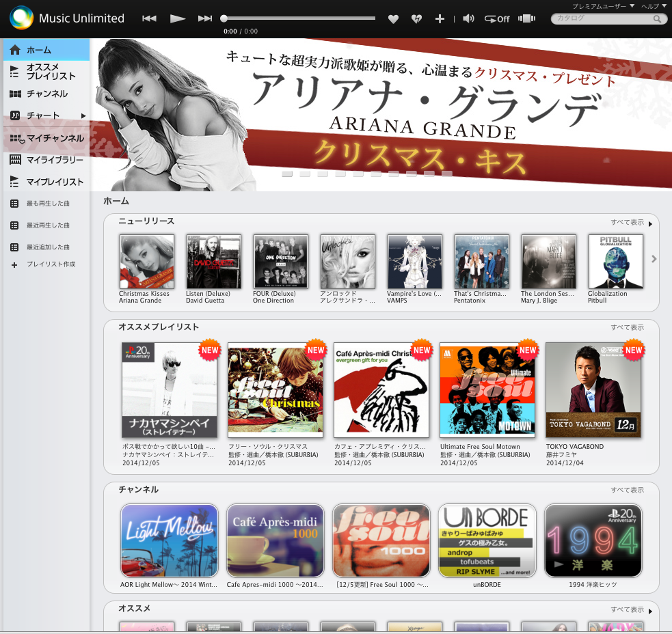Show all in チャンネル section
Screen dimensions: 672x634
pyautogui.click(x=627, y=490)
